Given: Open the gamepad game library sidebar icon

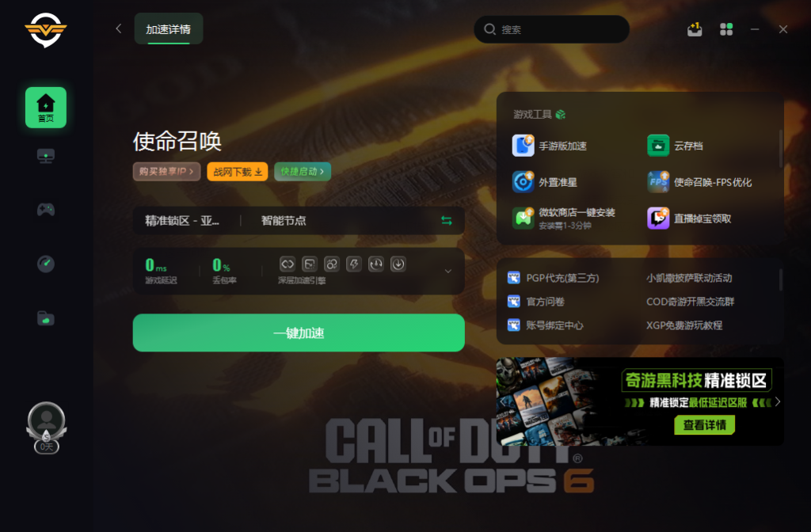Looking at the screenshot, I should (45, 209).
